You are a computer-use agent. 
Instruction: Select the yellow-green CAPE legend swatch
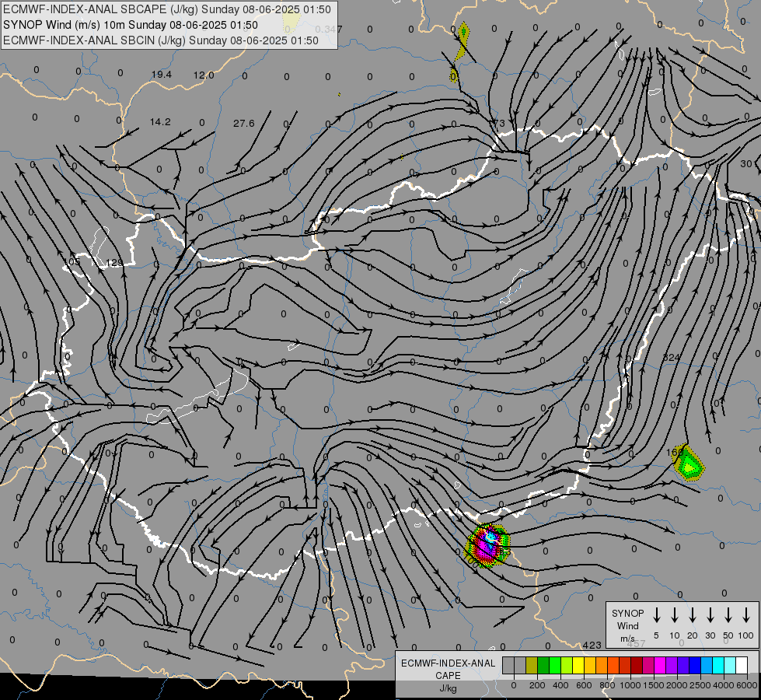point(567,665)
